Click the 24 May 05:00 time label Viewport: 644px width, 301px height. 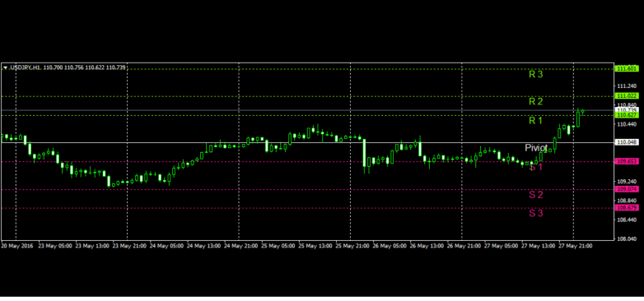click(x=166, y=246)
